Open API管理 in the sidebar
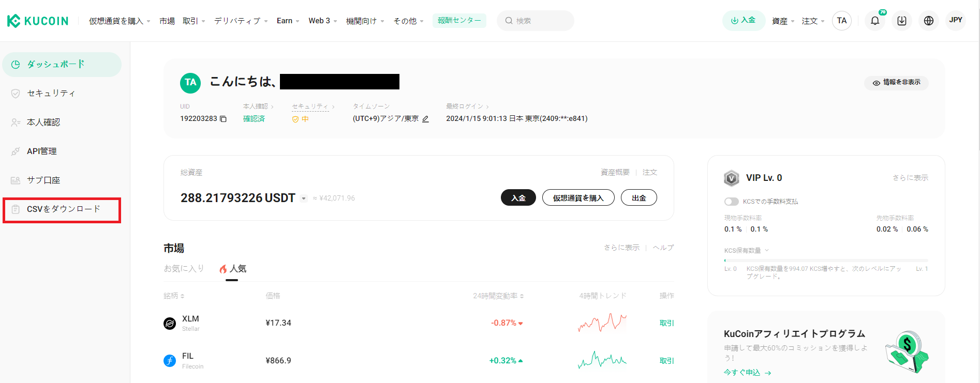 pos(62,151)
